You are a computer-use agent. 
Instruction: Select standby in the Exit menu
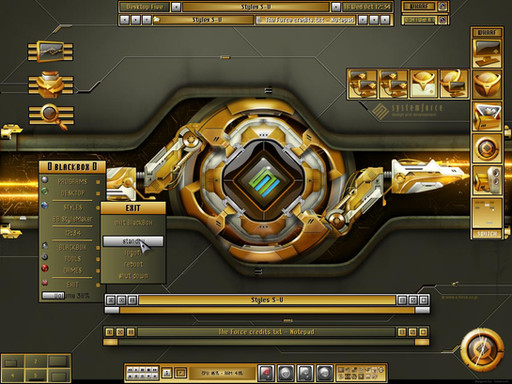[133, 241]
